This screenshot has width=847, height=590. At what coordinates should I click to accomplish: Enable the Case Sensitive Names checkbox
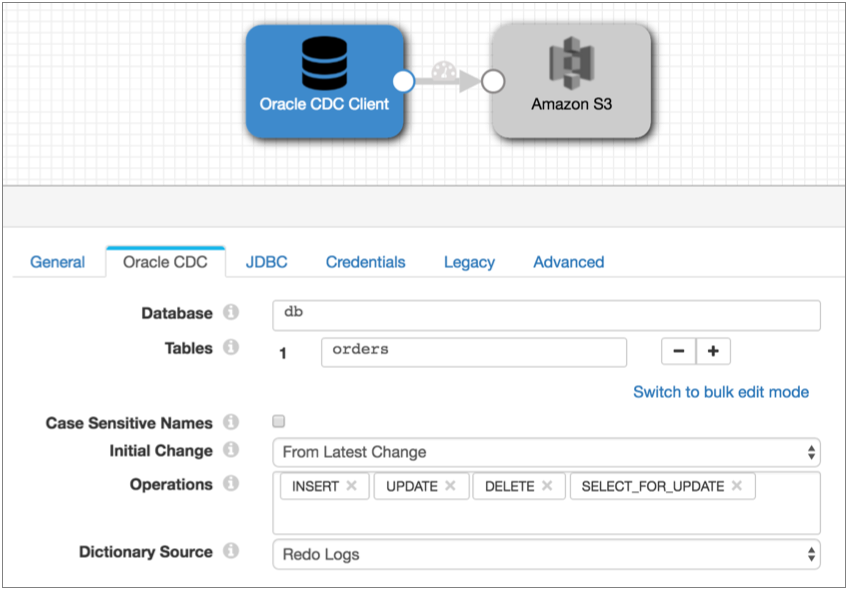(279, 422)
